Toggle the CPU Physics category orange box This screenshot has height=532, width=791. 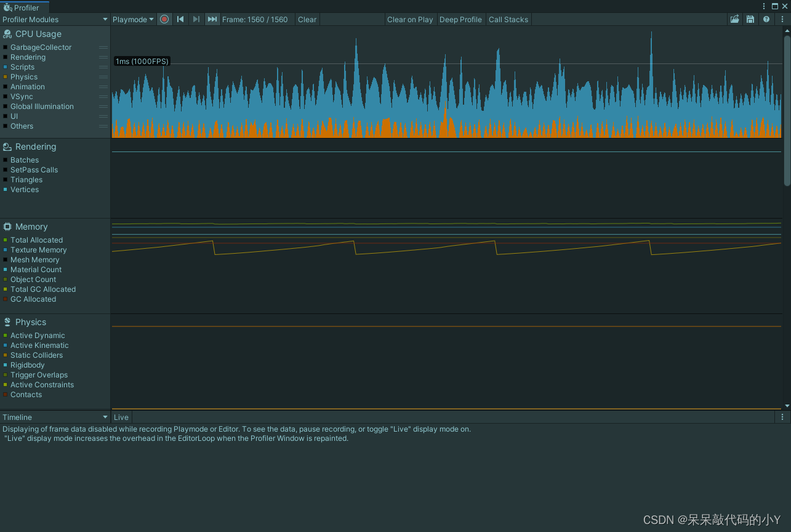[6, 77]
